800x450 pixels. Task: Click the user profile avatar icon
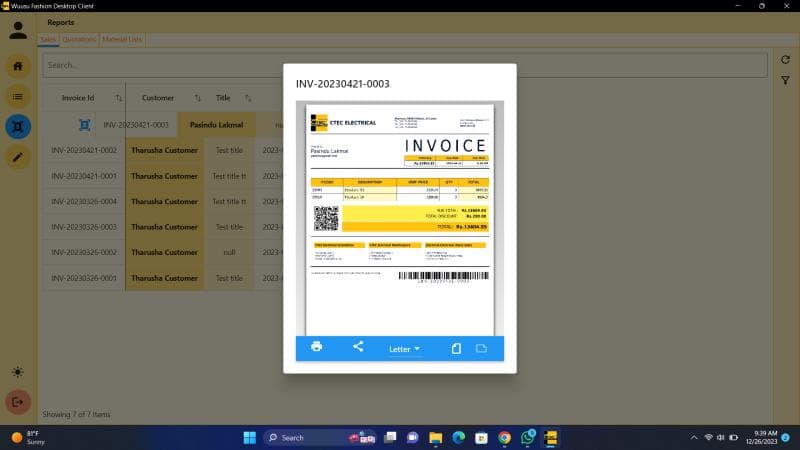(x=18, y=30)
